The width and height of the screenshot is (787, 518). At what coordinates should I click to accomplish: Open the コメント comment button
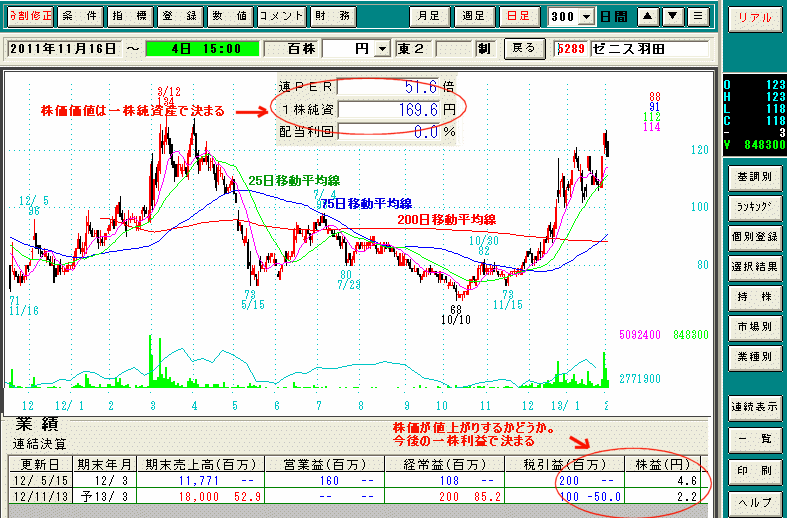281,17
